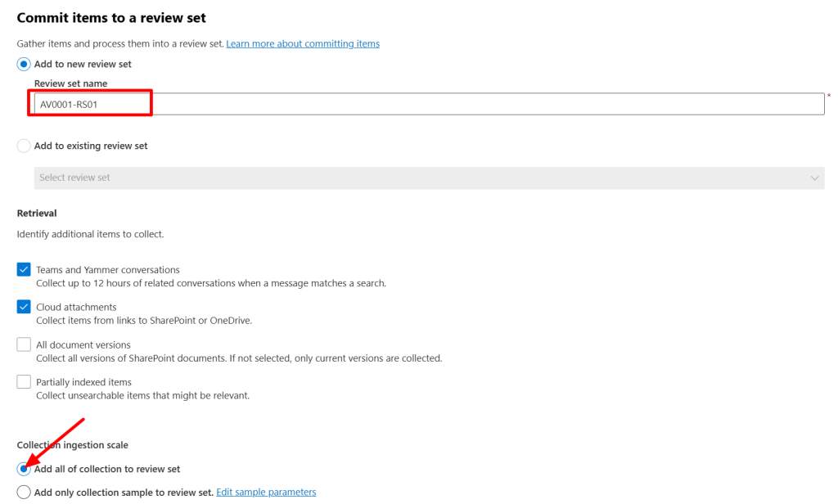This screenshot has width=838, height=504.
Task: Check the Partially indexed items checkbox
Action: 24,382
